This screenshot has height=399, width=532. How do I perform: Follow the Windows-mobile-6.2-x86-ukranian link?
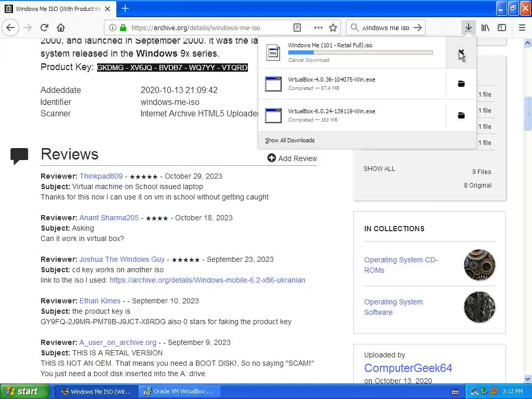tap(207, 280)
